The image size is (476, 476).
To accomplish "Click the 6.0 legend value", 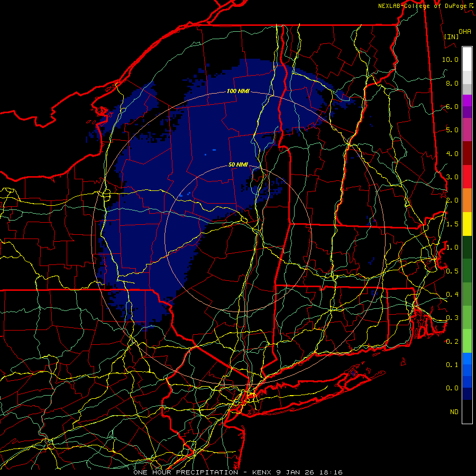I will (x=452, y=106).
